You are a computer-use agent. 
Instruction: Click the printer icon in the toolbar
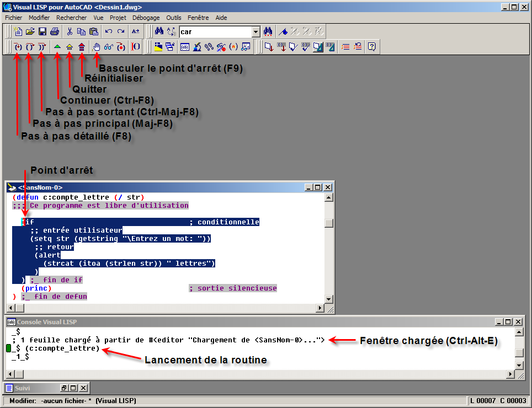(x=55, y=31)
